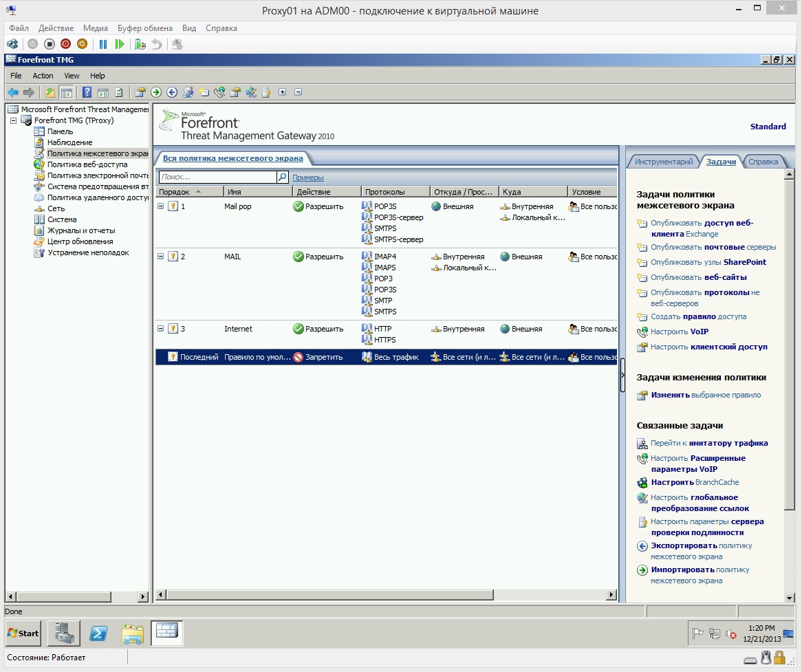
Task: Select Устранение неполадок in the tree
Action: 88,252
